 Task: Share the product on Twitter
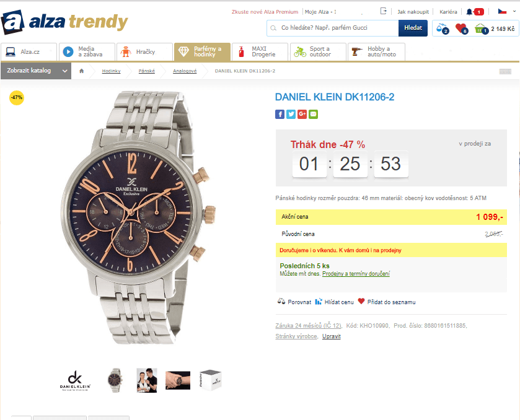point(291,114)
